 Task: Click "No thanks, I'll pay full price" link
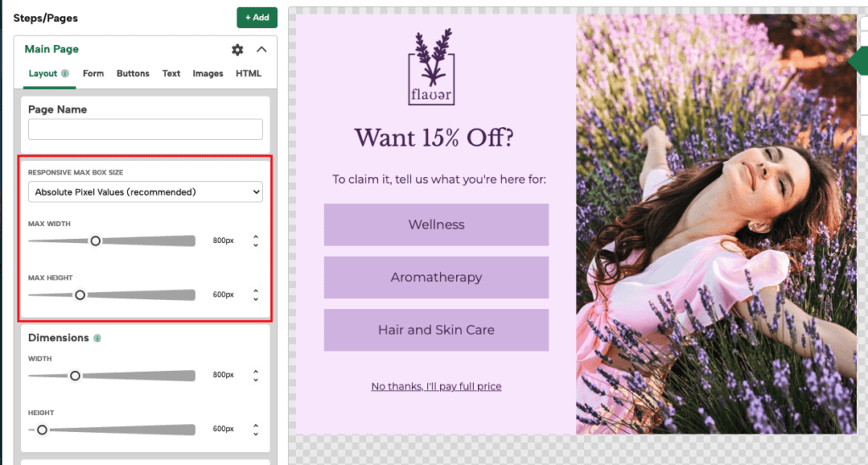click(437, 386)
